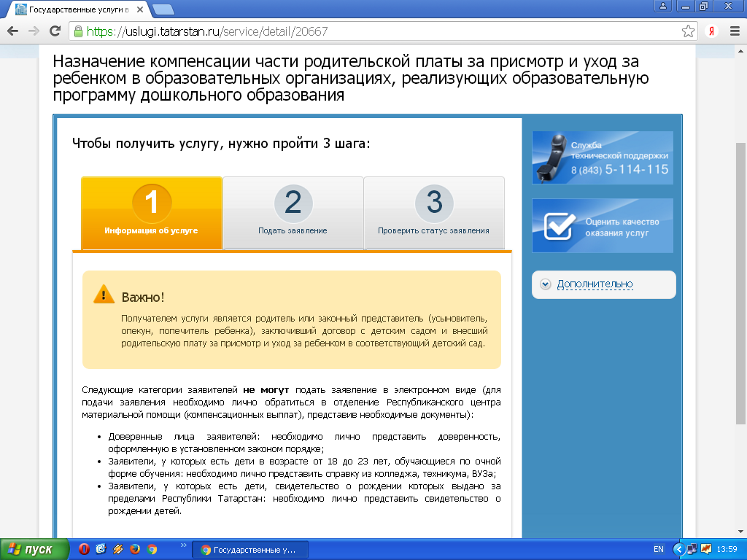
Task: Launch Firefox from the quick launch bar
Action: click(x=134, y=549)
